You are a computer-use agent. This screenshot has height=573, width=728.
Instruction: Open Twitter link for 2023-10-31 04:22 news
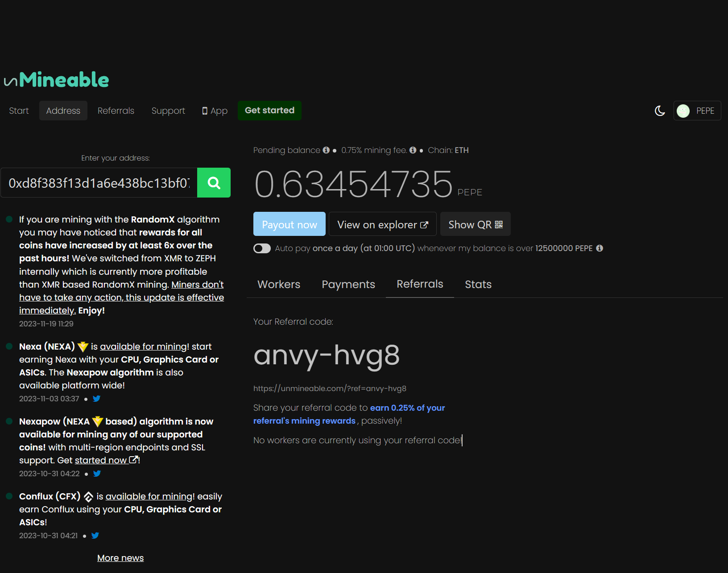coord(97,474)
